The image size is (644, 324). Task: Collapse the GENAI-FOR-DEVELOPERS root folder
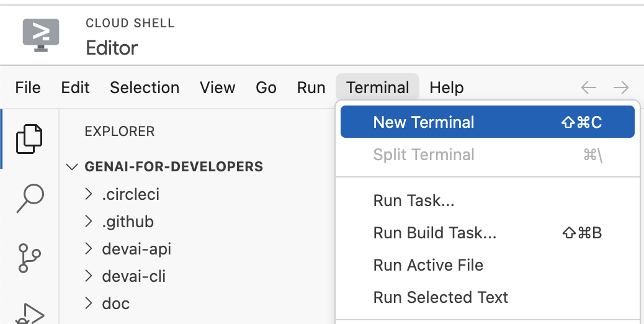point(73,167)
